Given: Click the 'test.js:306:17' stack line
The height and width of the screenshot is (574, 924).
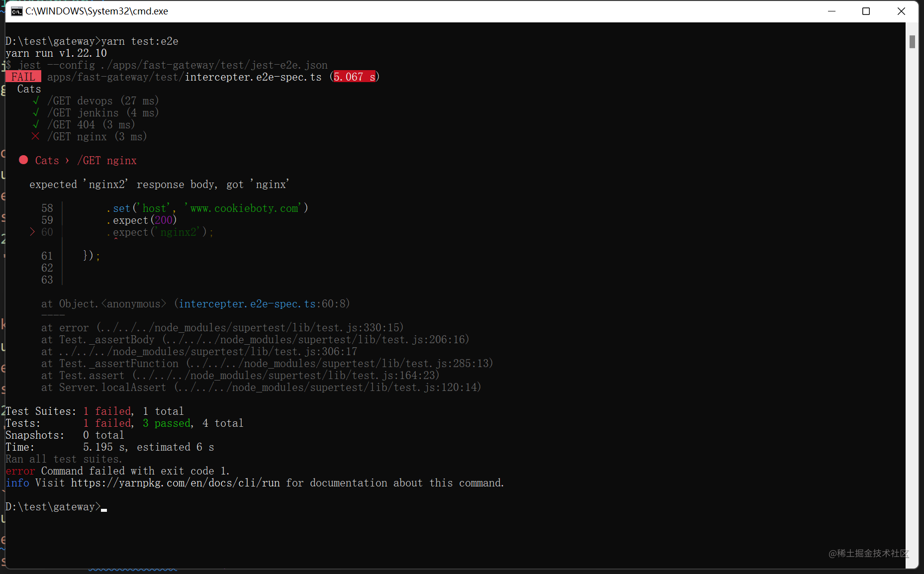Looking at the screenshot, I should (199, 351).
